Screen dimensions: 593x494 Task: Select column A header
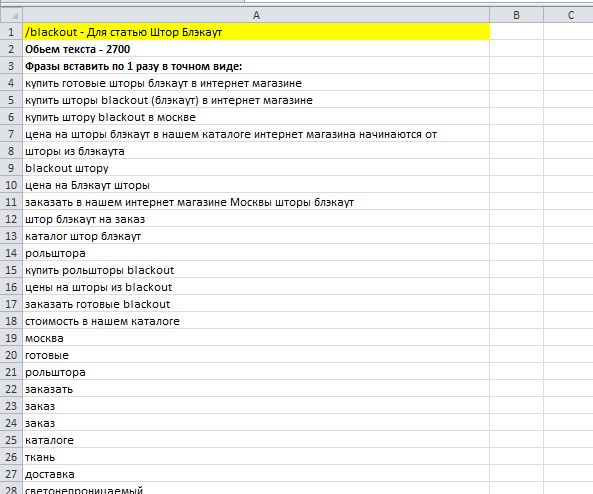pos(256,15)
